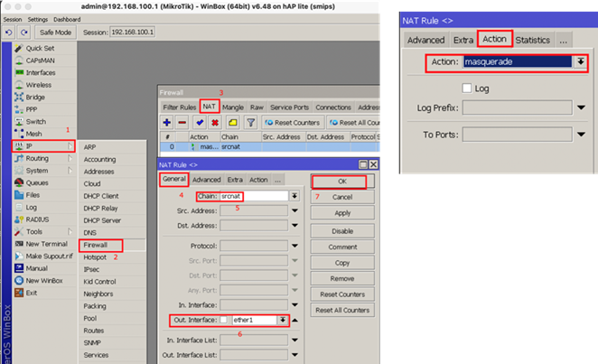The image size is (598, 364).
Task: Open Files in sidebar
Action: coord(33,195)
